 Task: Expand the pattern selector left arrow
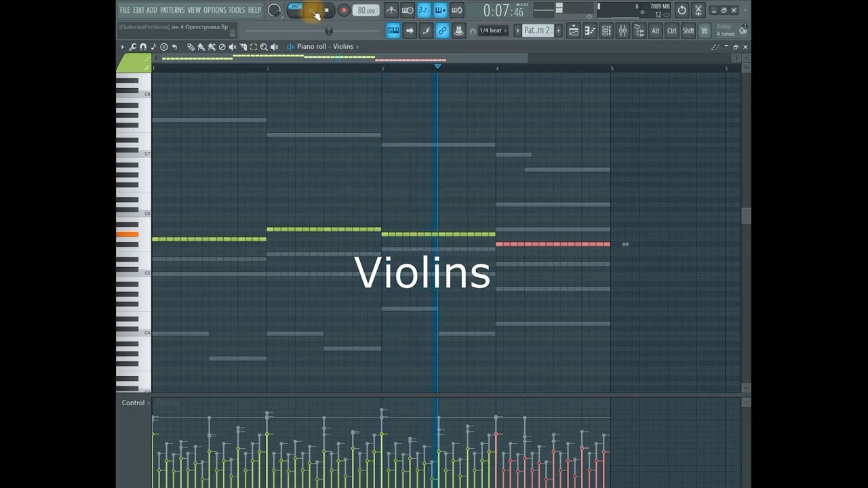[x=517, y=30]
